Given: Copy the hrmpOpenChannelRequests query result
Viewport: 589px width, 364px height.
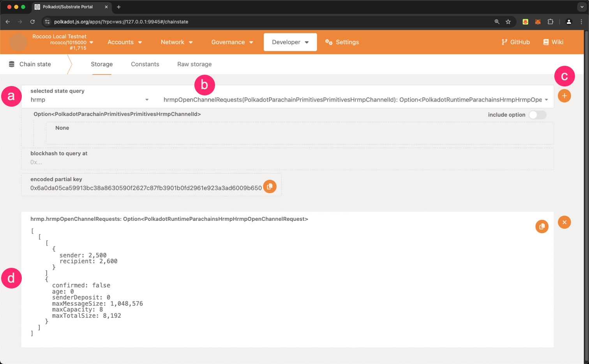Looking at the screenshot, I should pyautogui.click(x=541, y=227).
